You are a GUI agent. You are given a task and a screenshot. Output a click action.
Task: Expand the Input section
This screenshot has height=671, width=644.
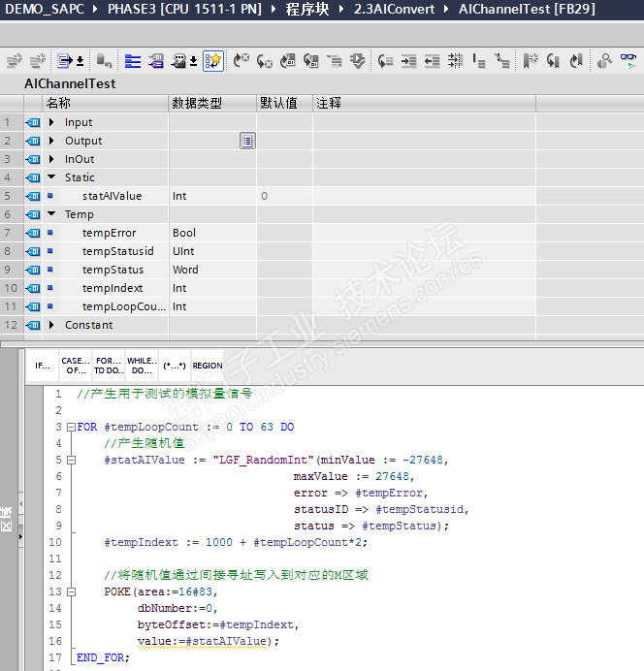point(51,122)
